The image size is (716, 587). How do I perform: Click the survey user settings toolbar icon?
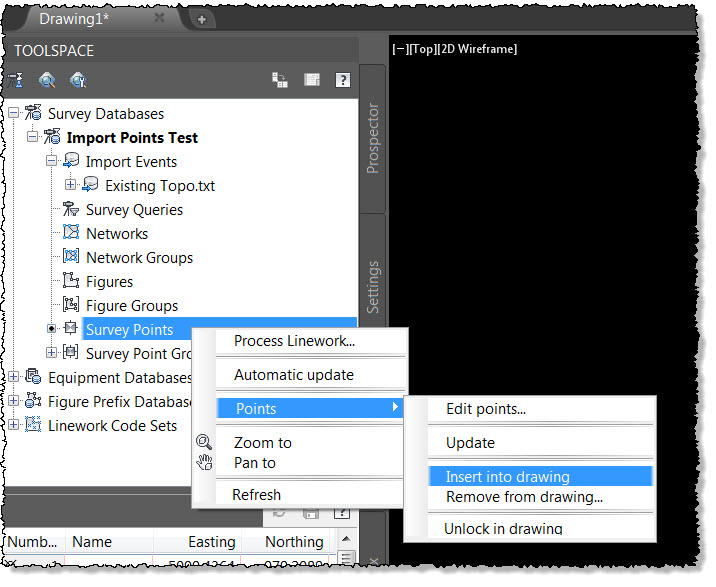tap(15, 80)
